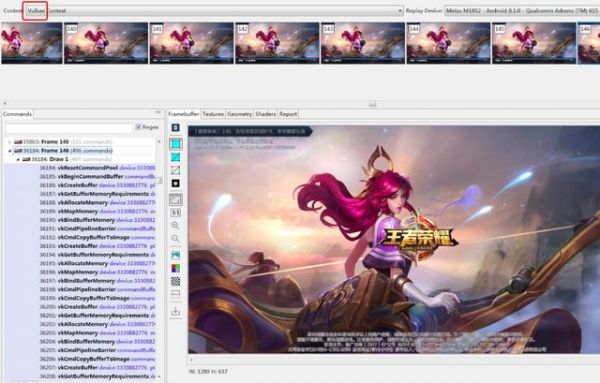Switch to the Textures tab
The width and height of the screenshot is (600, 383).
click(213, 114)
